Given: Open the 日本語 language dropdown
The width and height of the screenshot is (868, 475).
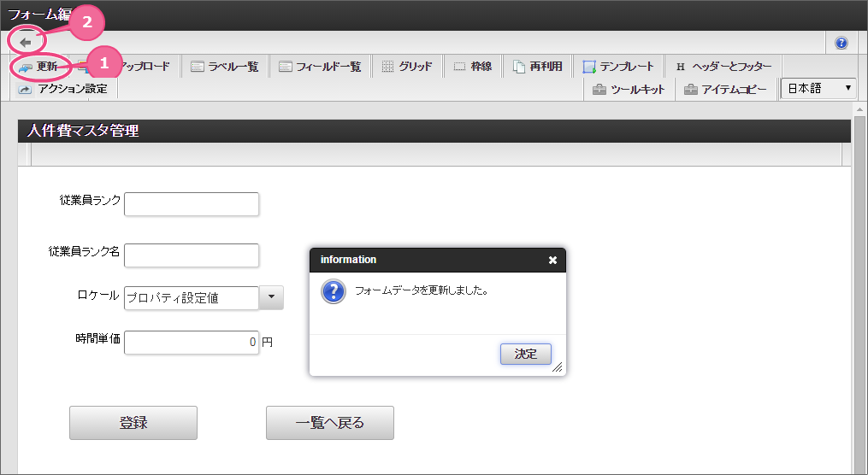Looking at the screenshot, I should coord(818,89).
